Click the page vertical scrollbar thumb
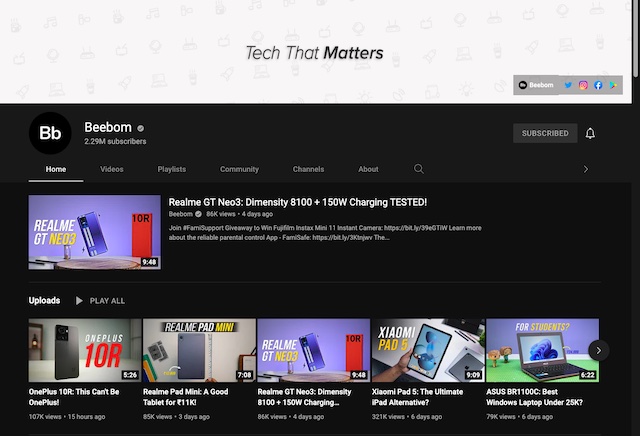This screenshot has height=436, width=640. coord(636,38)
